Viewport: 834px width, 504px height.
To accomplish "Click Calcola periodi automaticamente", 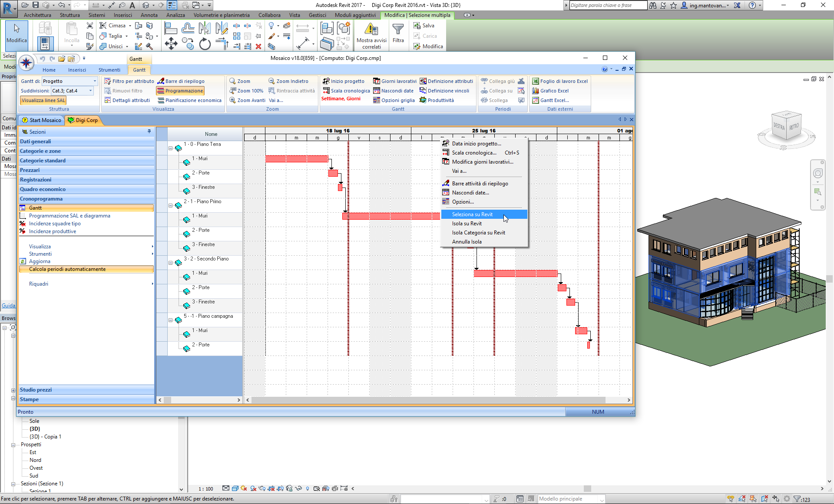I will click(67, 269).
